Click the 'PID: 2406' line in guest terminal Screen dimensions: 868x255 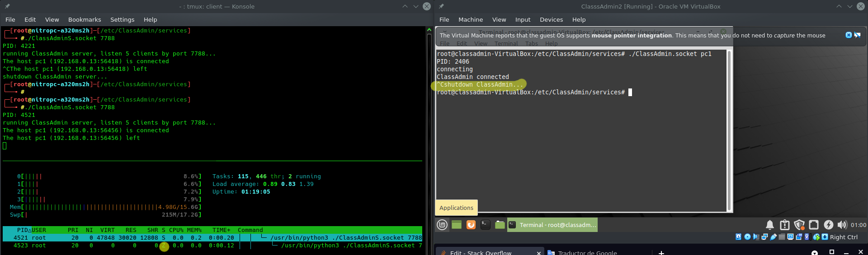[x=453, y=61]
